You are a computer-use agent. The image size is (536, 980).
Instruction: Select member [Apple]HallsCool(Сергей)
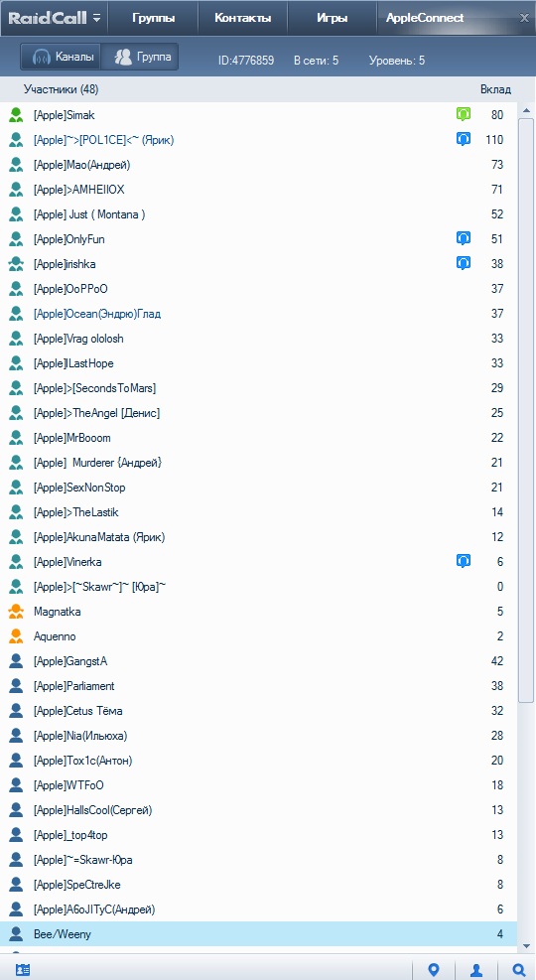(x=259, y=810)
